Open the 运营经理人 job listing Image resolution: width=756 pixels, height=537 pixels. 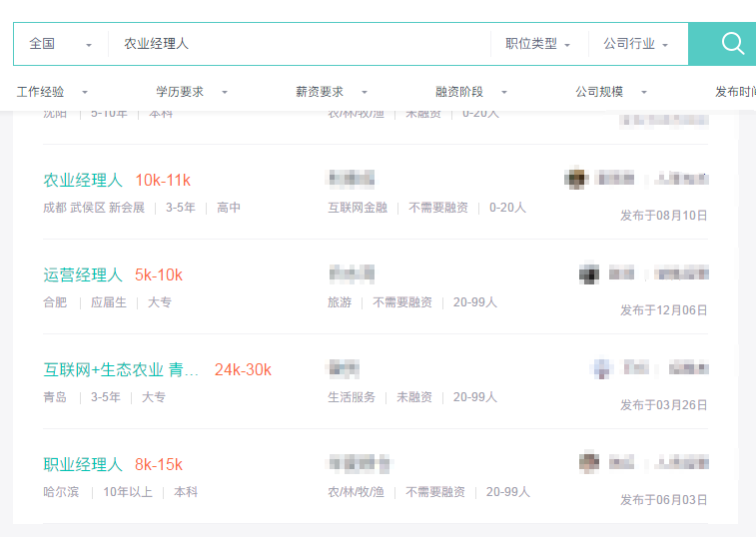coord(83,274)
